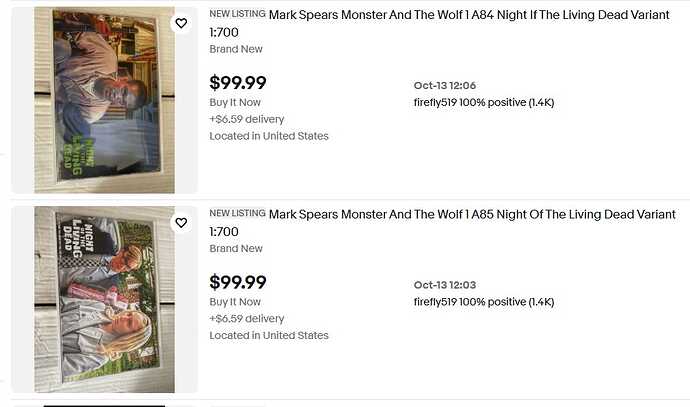The height and width of the screenshot is (407, 690).
Task: Click the $99.99 price on A84 listing
Action: [238, 83]
